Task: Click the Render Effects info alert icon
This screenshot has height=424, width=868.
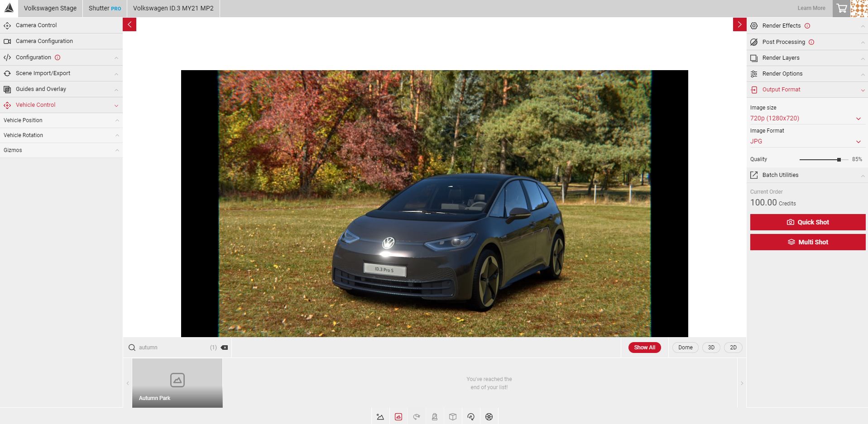Action: click(807, 26)
